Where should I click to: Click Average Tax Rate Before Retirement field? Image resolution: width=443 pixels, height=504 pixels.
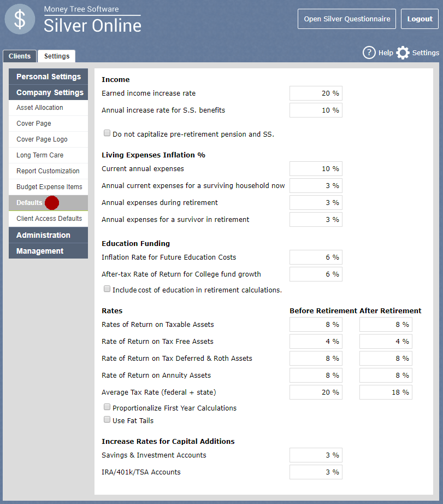click(x=316, y=392)
